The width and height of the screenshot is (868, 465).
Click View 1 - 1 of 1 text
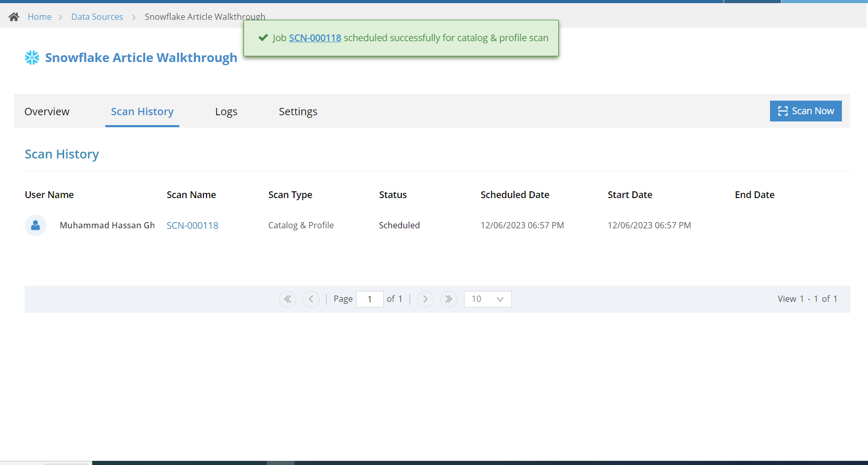point(808,299)
